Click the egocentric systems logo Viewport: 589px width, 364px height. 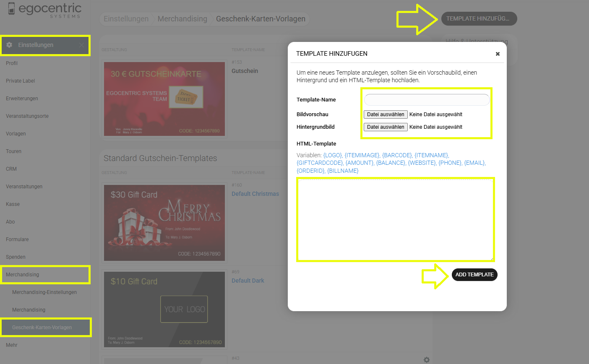[44, 10]
